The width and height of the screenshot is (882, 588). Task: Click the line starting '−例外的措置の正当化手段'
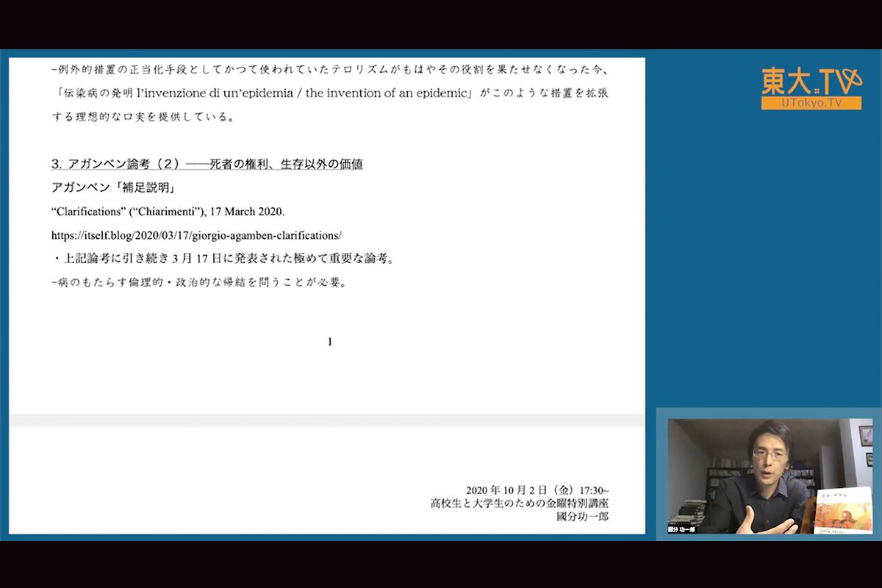click(331, 70)
